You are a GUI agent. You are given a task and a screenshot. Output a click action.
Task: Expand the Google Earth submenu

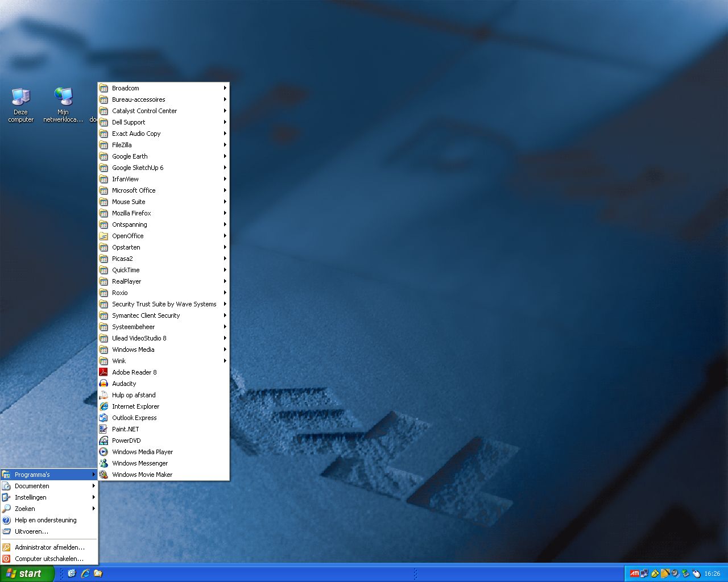(164, 156)
